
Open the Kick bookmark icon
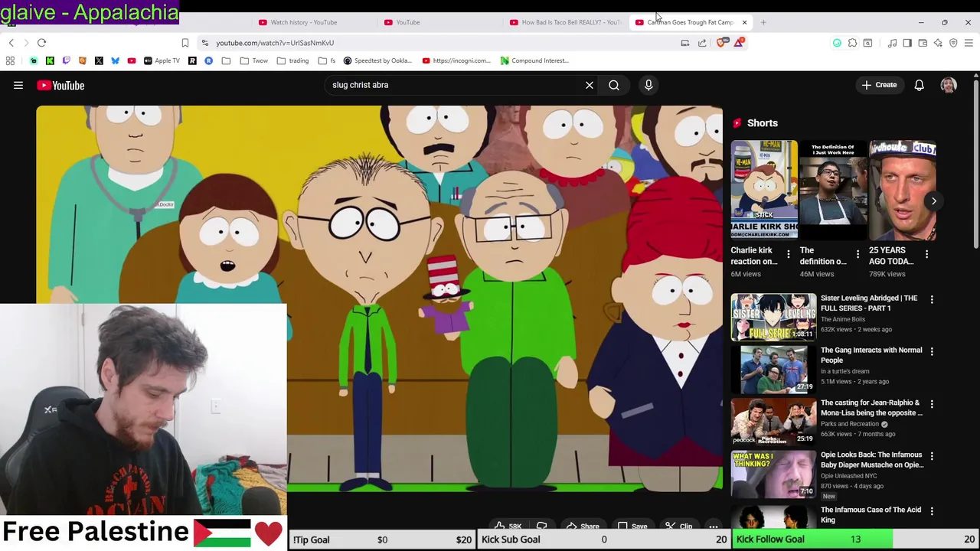coord(50,60)
